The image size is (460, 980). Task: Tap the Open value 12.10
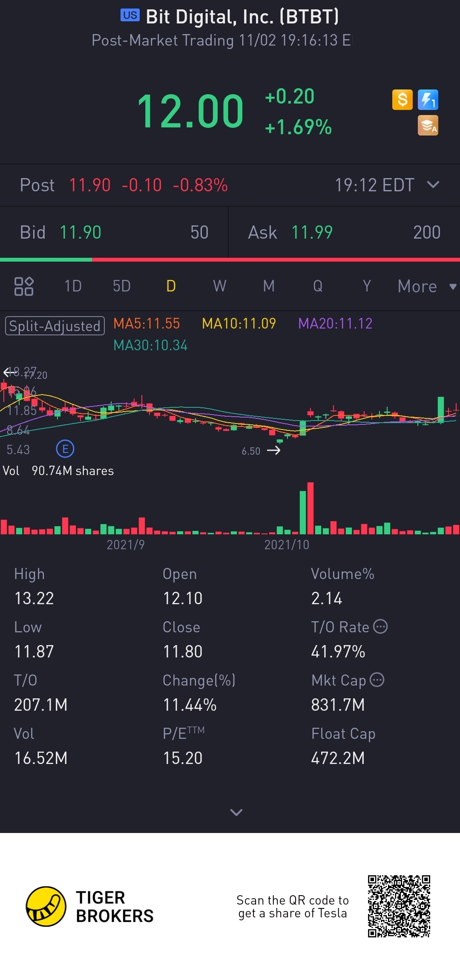point(183,598)
